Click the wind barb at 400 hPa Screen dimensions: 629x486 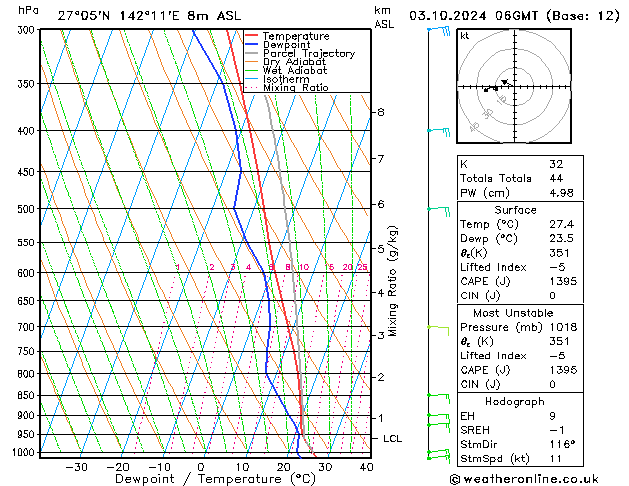coord(439,132)
